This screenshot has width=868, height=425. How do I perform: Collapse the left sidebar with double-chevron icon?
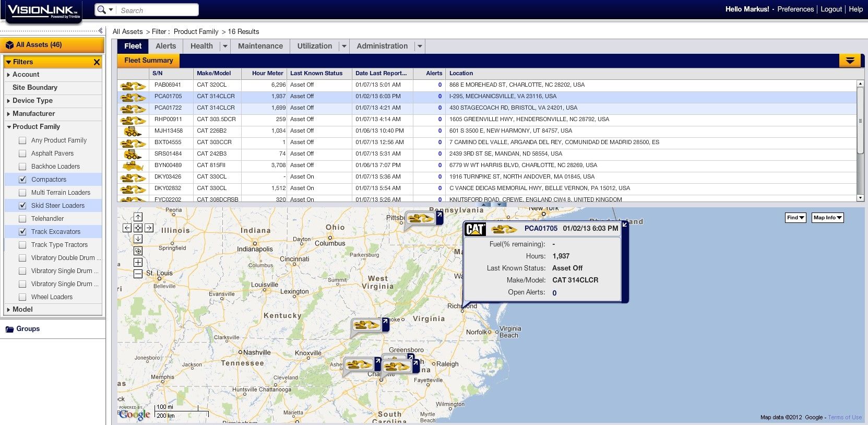coord(101,30)
